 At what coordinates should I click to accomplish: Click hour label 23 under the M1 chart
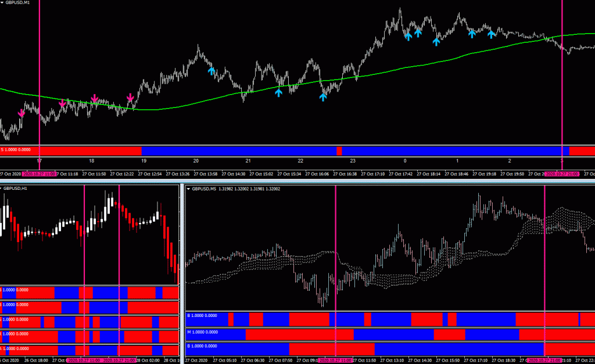[353, 161]
